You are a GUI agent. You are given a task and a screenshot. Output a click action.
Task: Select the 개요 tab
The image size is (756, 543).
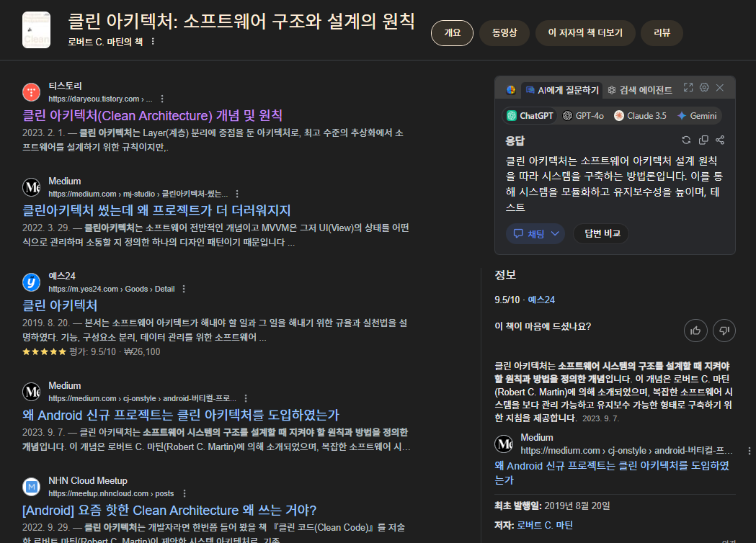452,32
